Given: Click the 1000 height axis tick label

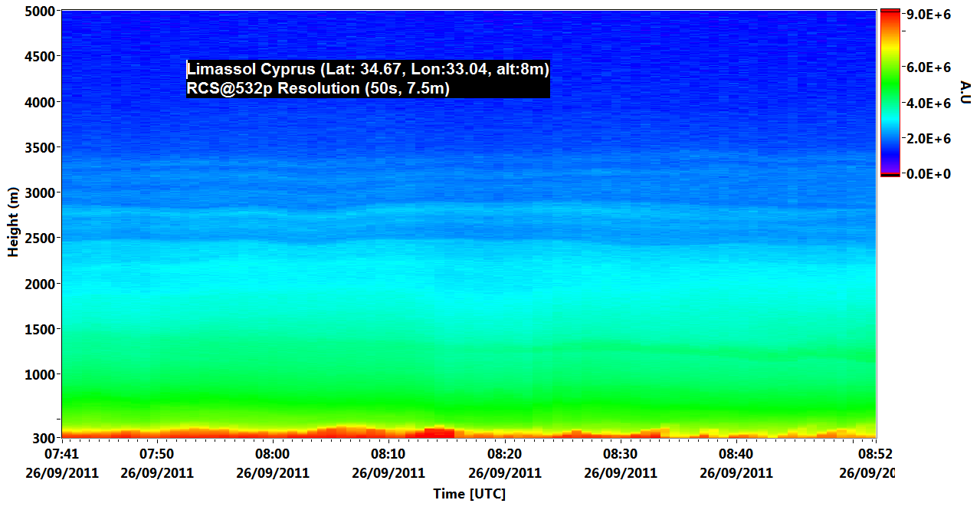Looking at the screenshot, I should tap(38, 375).
